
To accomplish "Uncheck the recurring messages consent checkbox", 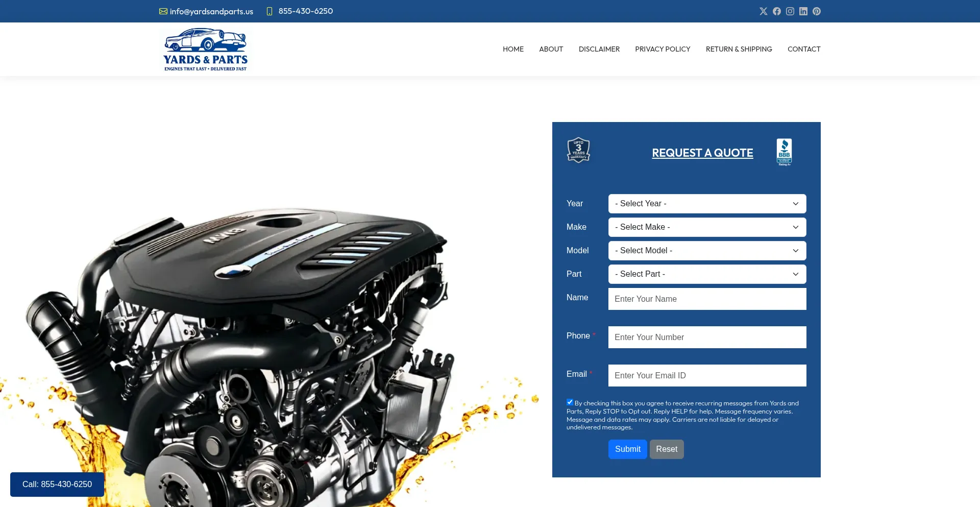I will [570, 402].
